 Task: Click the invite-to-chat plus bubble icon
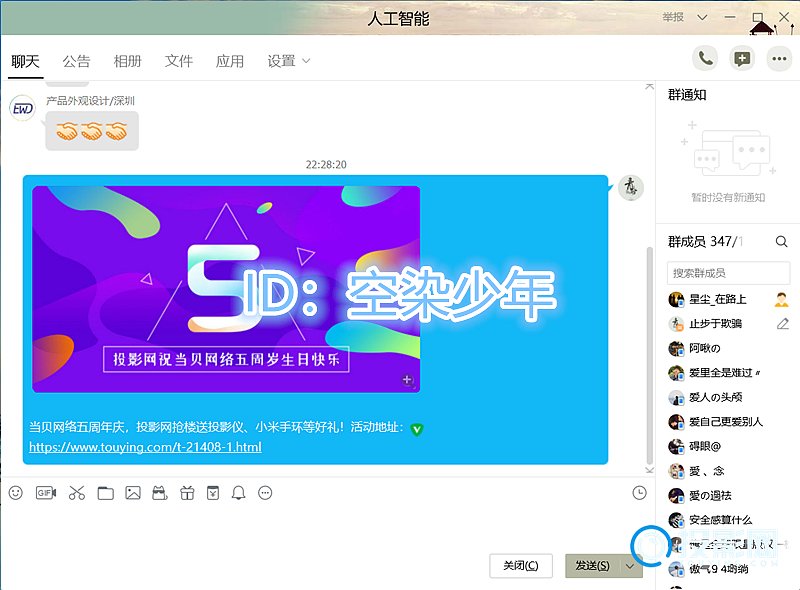coord(742,59)
